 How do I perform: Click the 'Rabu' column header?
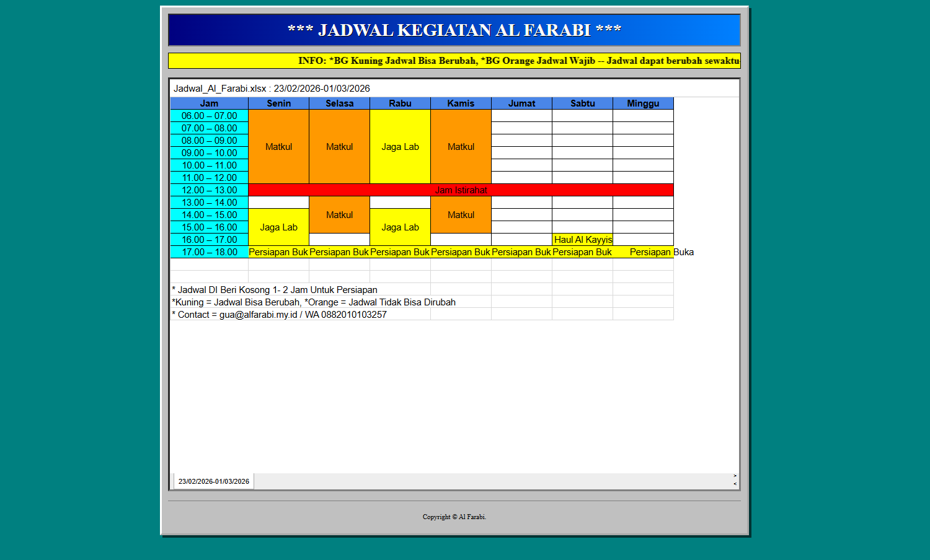(399, 103)
